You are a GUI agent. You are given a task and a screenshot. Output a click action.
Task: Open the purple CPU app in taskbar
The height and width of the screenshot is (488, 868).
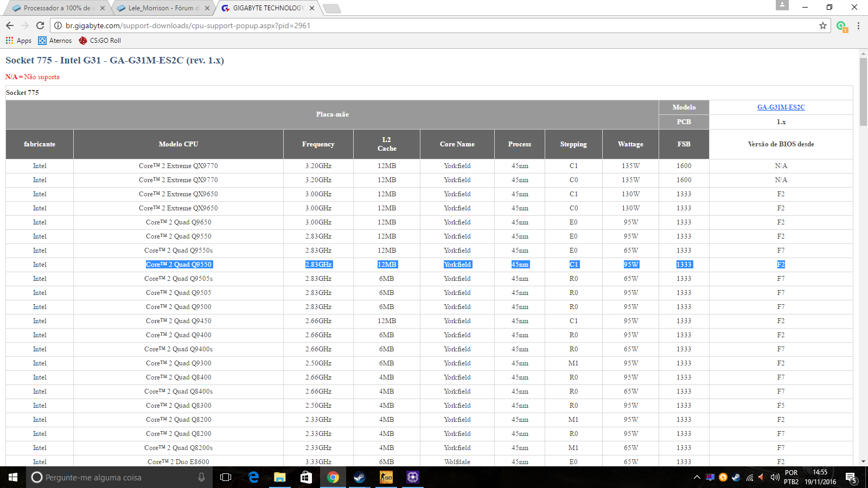pos(413,477)
